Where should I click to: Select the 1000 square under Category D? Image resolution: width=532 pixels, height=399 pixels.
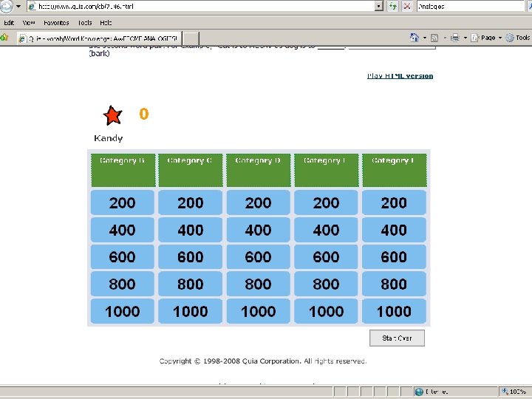[258, 311]
